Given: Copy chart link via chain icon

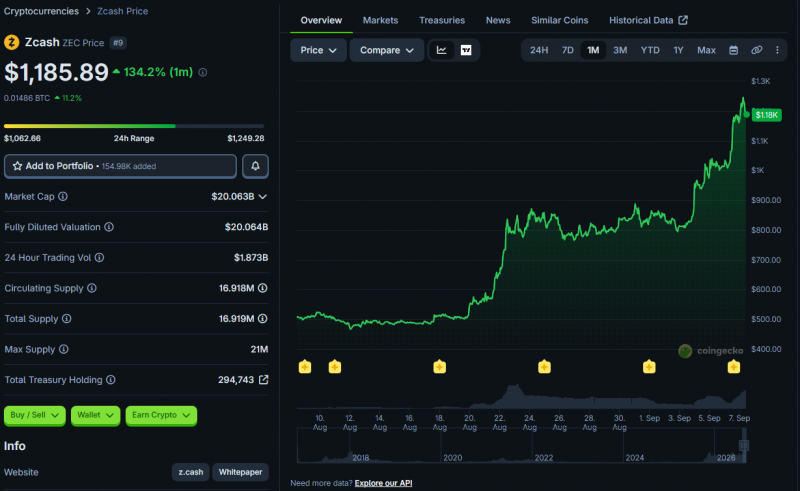Looking at the screenshot, I should (757, 50).
